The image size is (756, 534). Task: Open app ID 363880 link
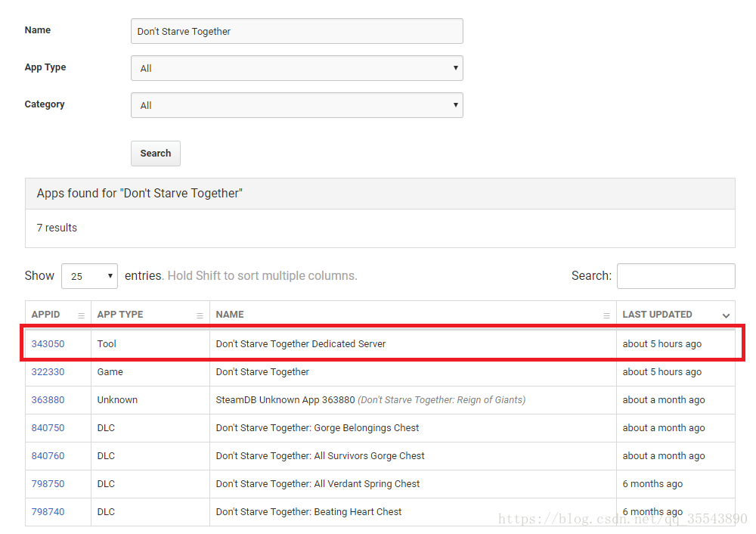[x=48, y=400]
